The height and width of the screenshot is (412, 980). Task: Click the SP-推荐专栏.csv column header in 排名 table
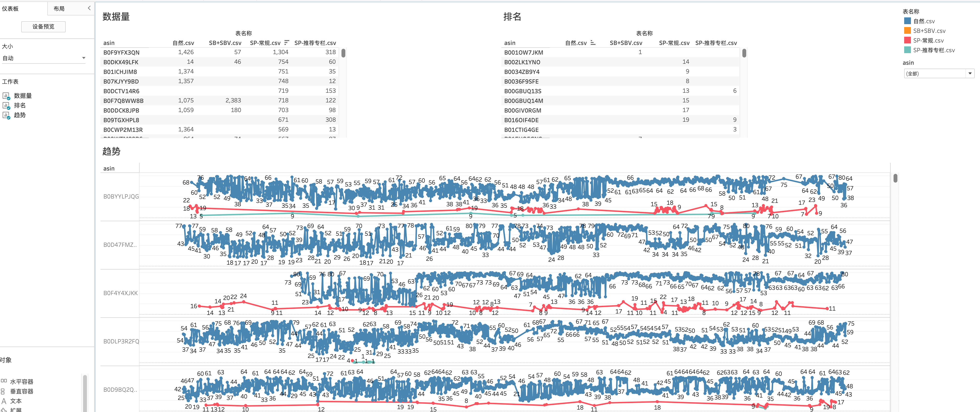(x=716, y=43)
